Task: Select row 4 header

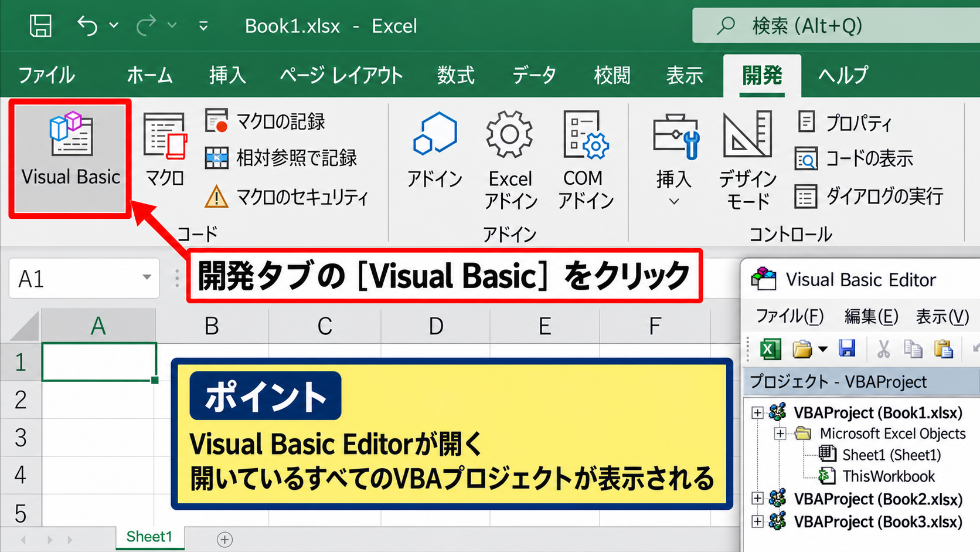Action: point(21,475)
